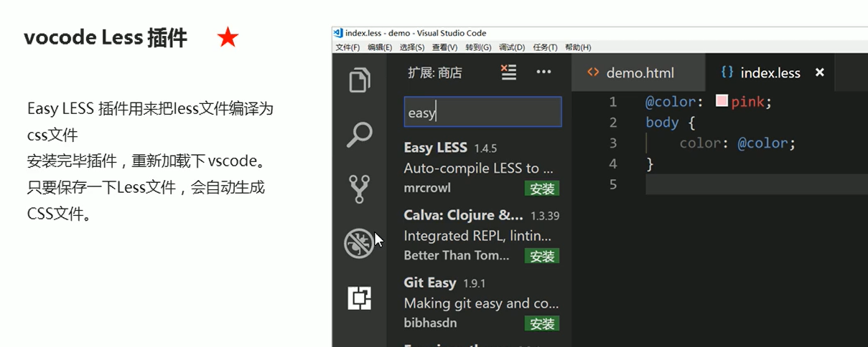Click the red star beside the slide title

(x=228, y=38)
